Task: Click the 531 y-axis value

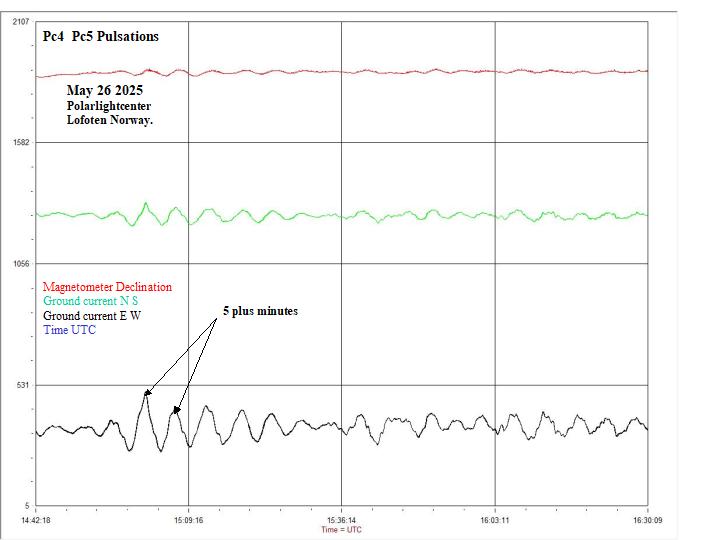Action: pos(22,385)
